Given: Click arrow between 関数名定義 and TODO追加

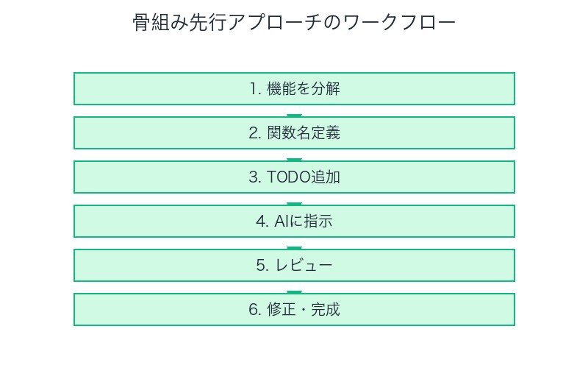Looking at the screenshot, I should click(294, 159).
